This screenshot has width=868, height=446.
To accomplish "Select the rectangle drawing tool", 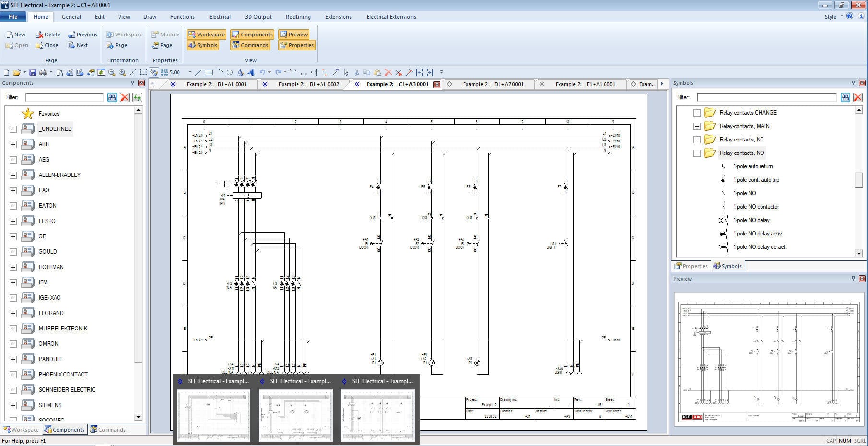I will (x=209, y=72).
